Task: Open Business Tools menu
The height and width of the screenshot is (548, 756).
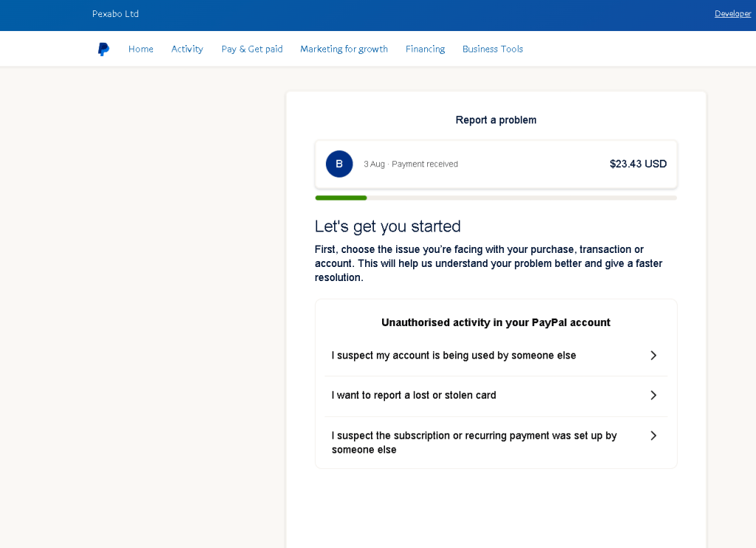Action: (493, 50)
